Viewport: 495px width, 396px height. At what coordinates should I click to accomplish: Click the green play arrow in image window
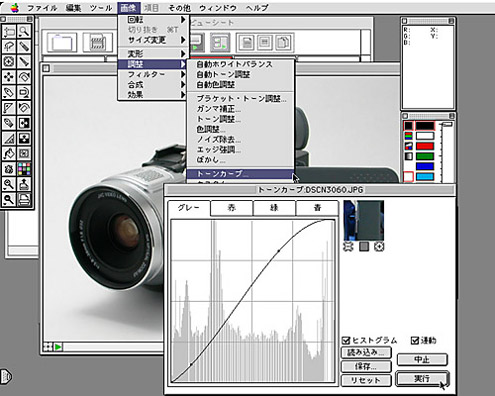click(x=58, y=347)
